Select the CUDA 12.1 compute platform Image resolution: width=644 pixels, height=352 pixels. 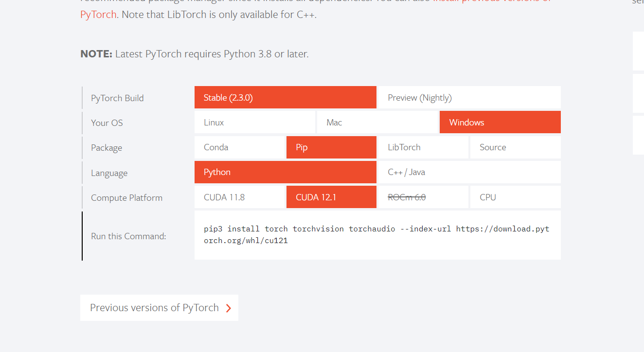coord(331,197)
